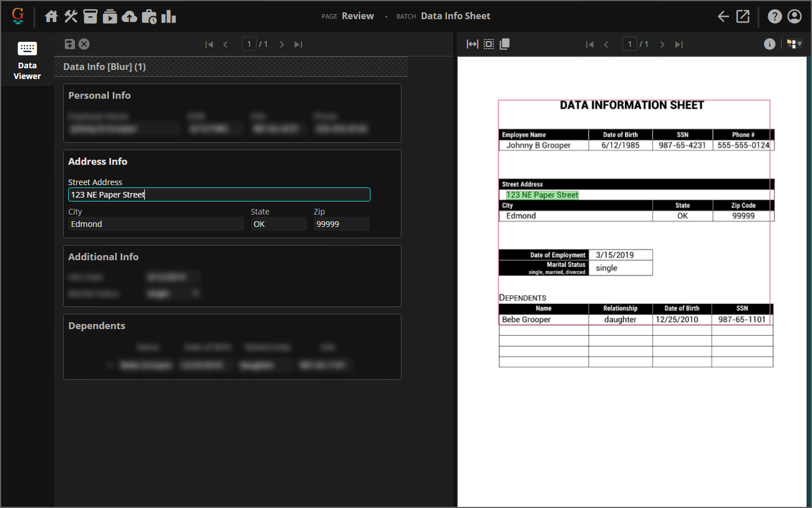The image size is (812, 508).
Task: Go to previous item in data panel
Action: [x=226, y=45]
